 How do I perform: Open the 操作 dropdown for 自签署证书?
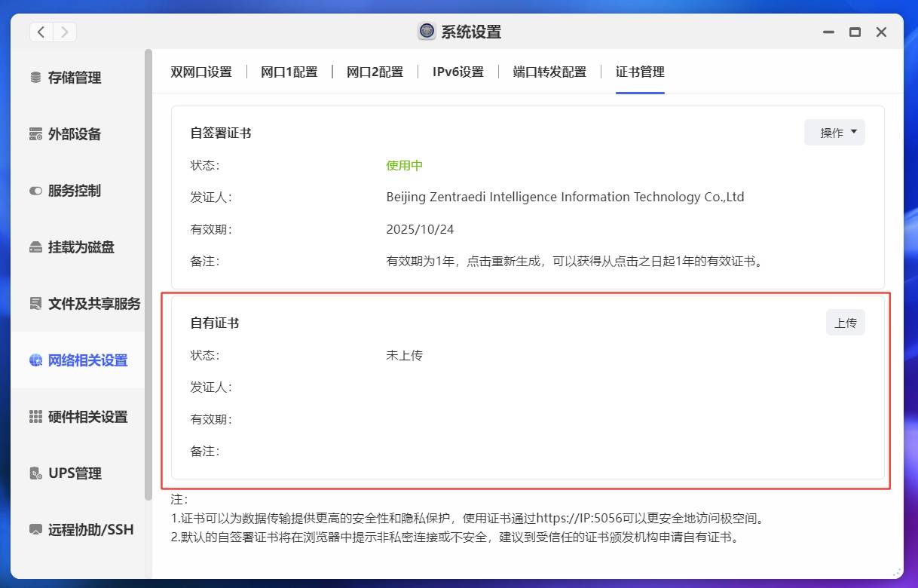[834, 132]
